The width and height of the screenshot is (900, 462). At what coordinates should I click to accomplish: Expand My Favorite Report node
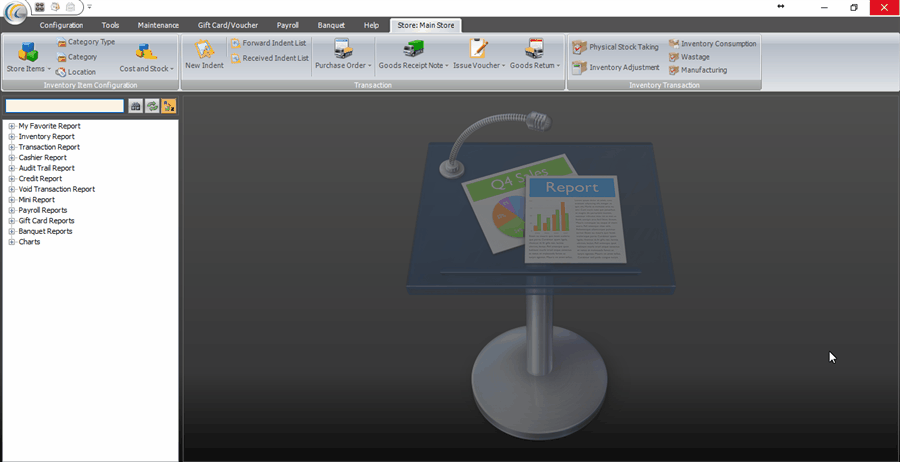[x=11, y=126]
